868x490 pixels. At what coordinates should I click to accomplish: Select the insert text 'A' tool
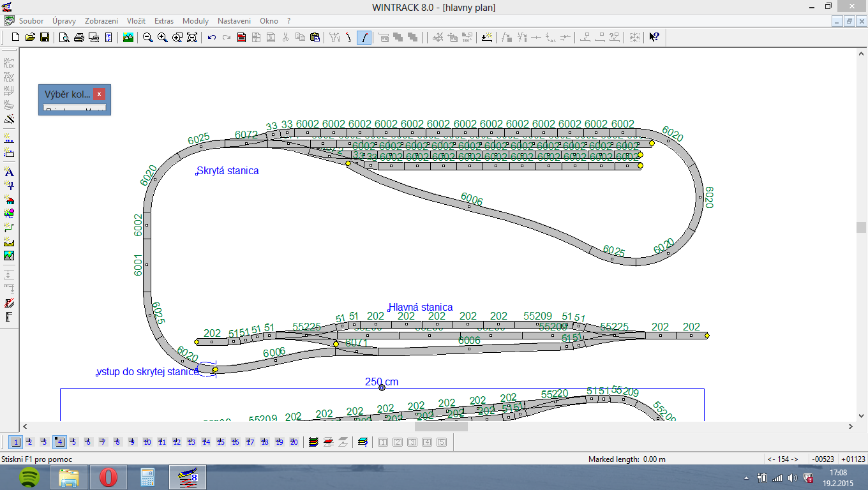tap(9, 172)
